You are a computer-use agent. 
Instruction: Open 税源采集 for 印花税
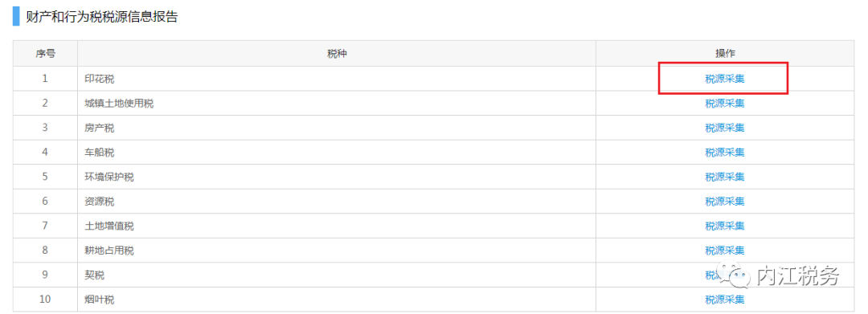coord(725,79)
